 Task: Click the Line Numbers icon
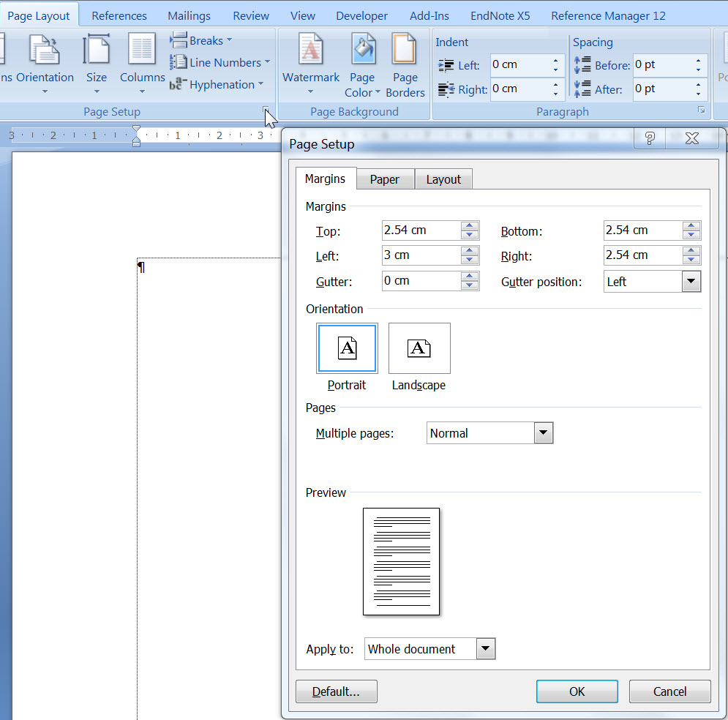coord(219,62)
